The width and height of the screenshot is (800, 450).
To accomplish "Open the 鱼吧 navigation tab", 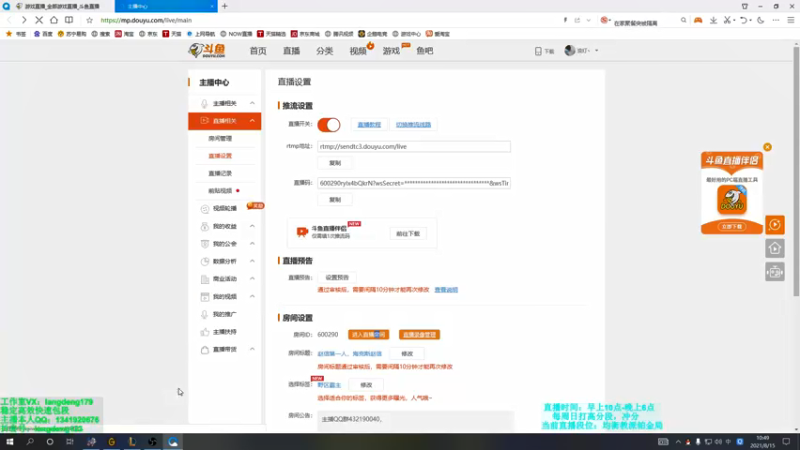I will tap(424, 51).
